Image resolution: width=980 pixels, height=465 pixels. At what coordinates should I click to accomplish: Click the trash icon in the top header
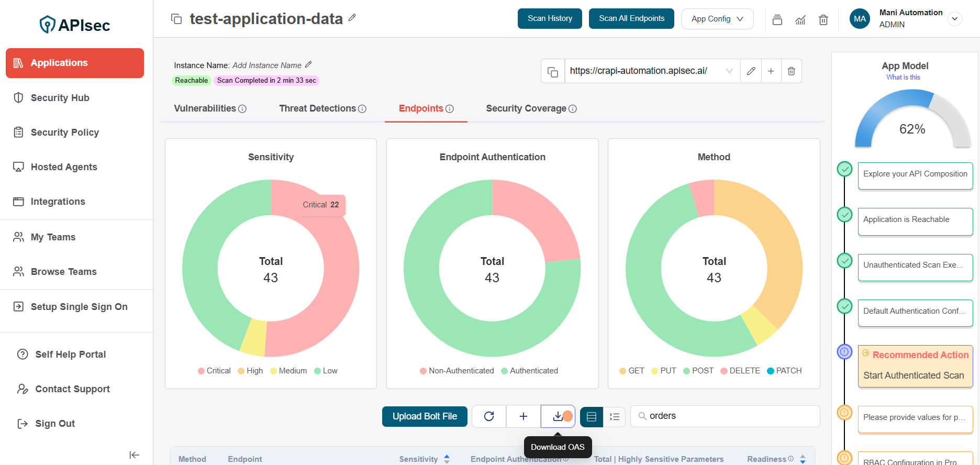(823, 20)
